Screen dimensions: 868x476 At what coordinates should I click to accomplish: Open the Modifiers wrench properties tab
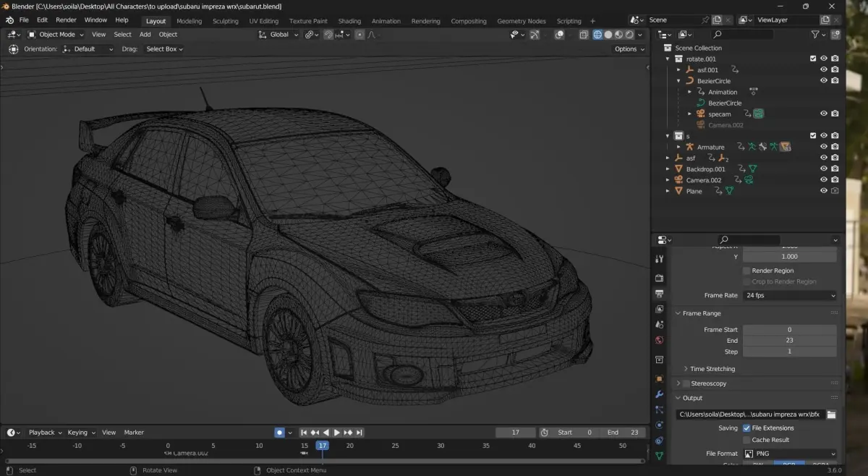(659, 394)
